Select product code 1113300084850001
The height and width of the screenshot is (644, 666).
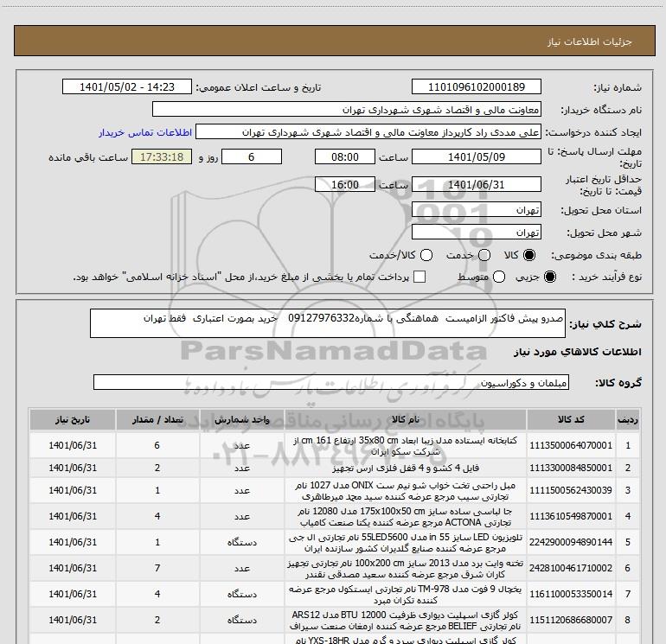pos(571,468)
